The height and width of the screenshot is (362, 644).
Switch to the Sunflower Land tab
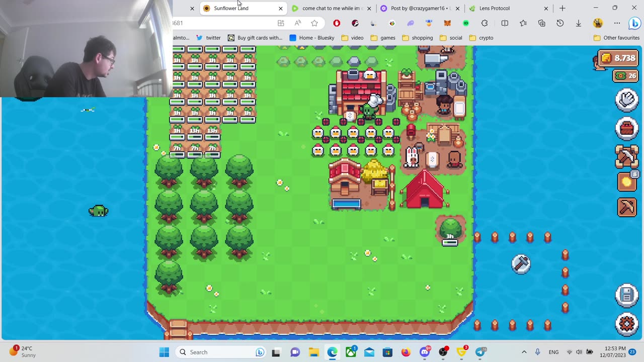244,8
